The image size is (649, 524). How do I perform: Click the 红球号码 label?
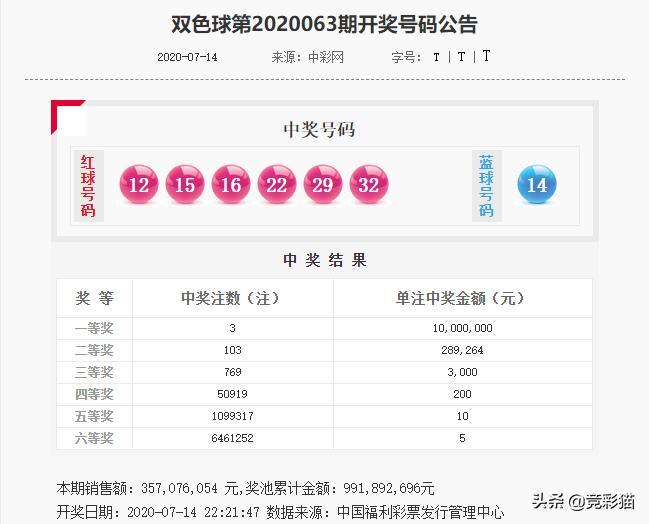88,186
